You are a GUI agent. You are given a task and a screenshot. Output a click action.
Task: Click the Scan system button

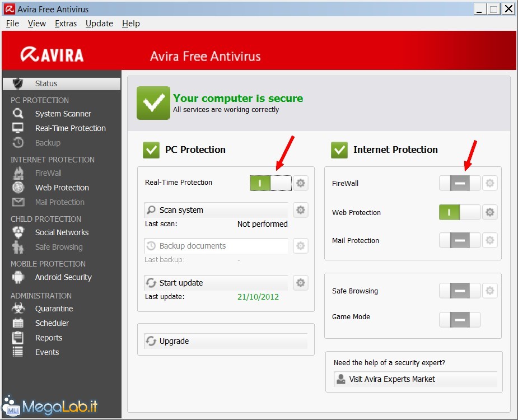tap(216, 210)
